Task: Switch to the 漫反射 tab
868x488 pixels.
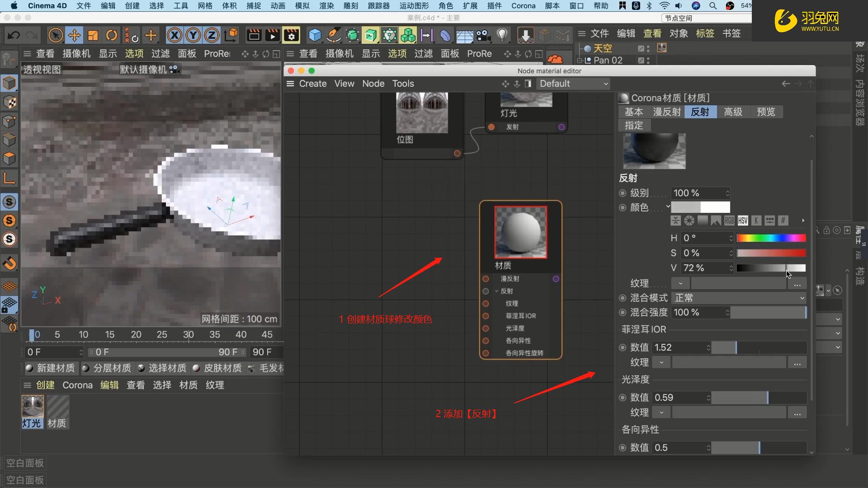Action: click(666, 112)
